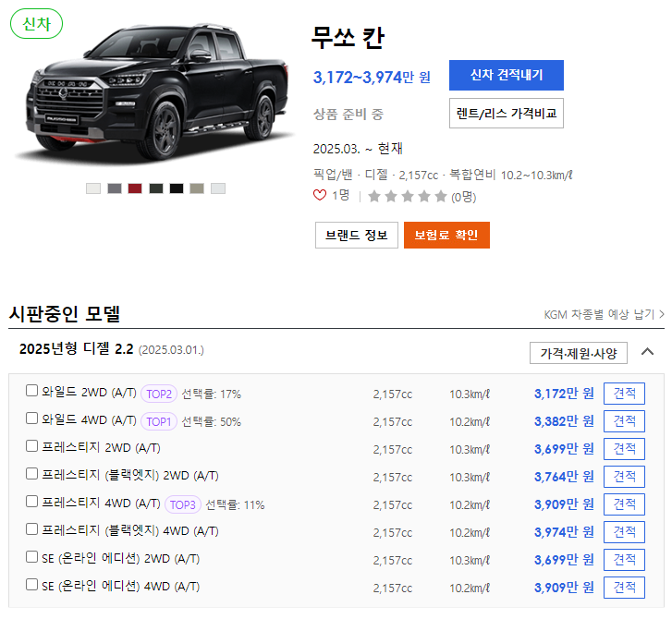The height and width of the screenshot is (619, 672).
Task: Check 프레스티지 2WD (A/T) checkbox
Action: 31,446
